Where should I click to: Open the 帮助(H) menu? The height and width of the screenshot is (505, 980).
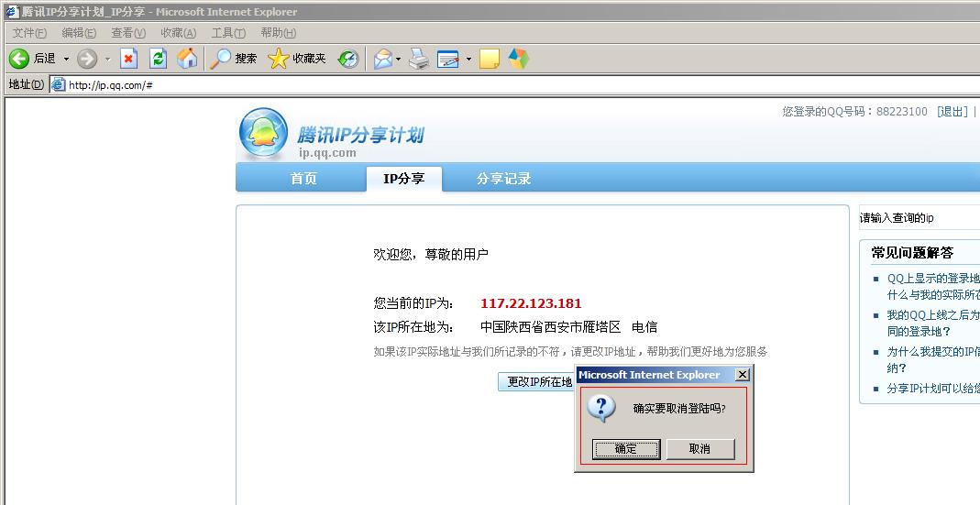click(x=278, y=32)
